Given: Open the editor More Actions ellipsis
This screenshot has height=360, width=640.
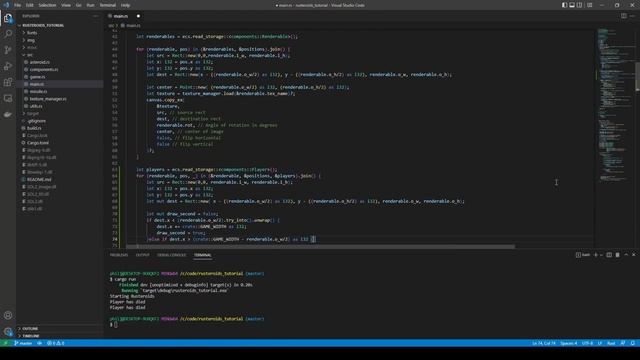Looking at the screenshot, I should point(632,16).
